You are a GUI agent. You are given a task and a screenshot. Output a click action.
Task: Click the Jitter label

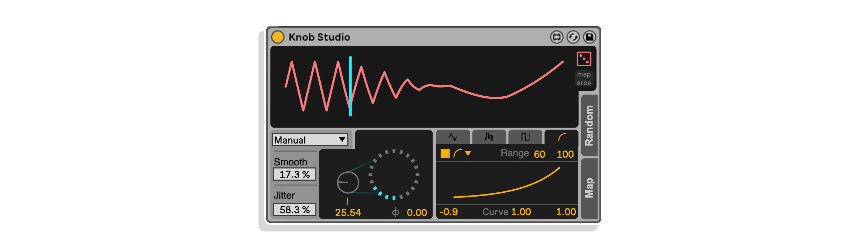tap(284, 195)
